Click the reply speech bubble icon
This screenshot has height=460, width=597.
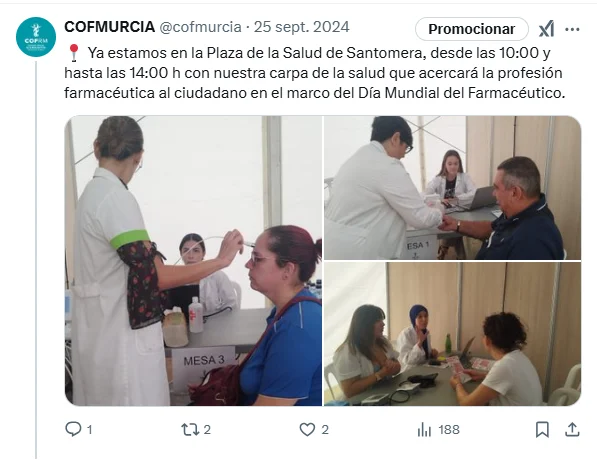pyautogui.click(x=73, y=429)
